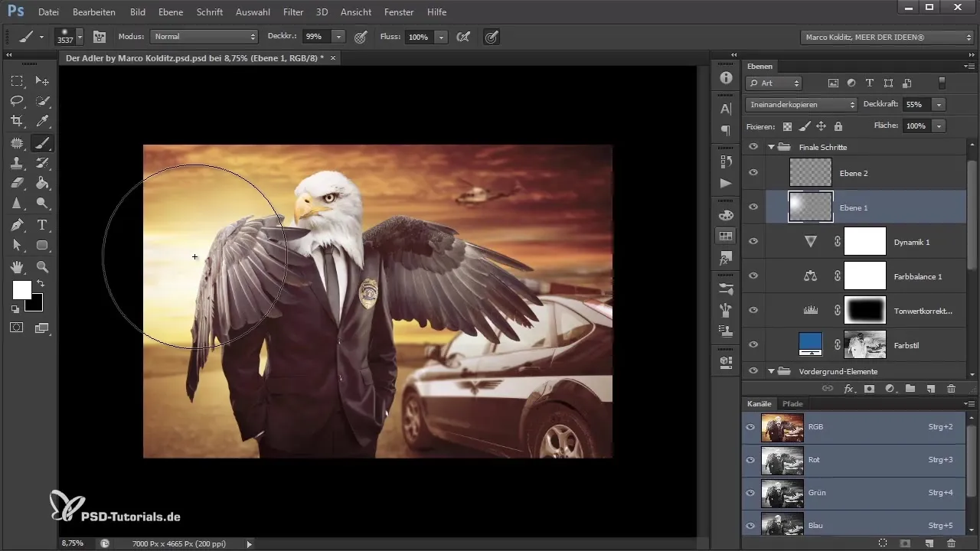Click the background color swatch
980x551 pixels.
(35, 305)
